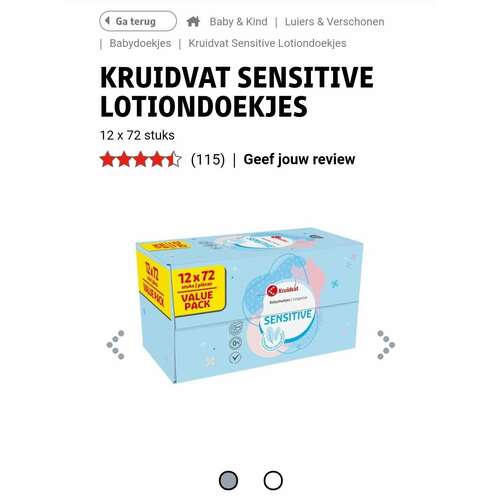Open the wipes box product image
The width and height of the screenshot is (500, 500).
[x=249, y=305]
